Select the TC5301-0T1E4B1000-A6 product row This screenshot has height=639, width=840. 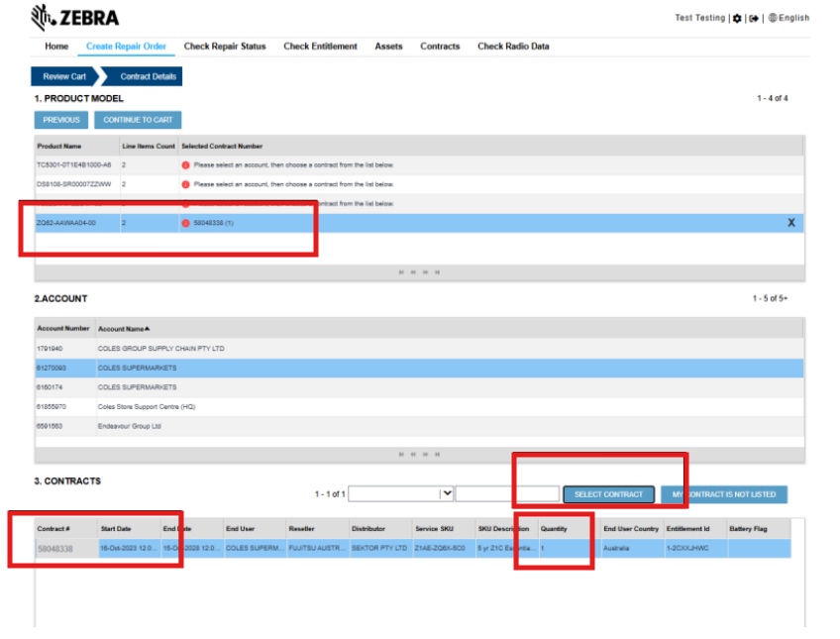click(419, 165)
